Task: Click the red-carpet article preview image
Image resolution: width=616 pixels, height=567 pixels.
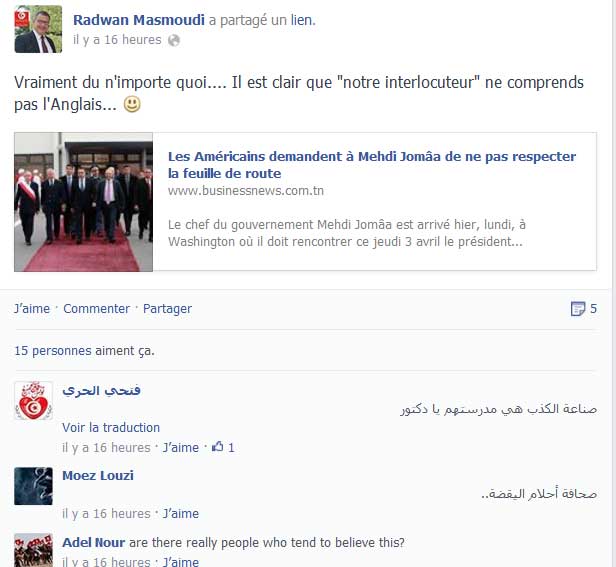Action: [x=84, y=202]
